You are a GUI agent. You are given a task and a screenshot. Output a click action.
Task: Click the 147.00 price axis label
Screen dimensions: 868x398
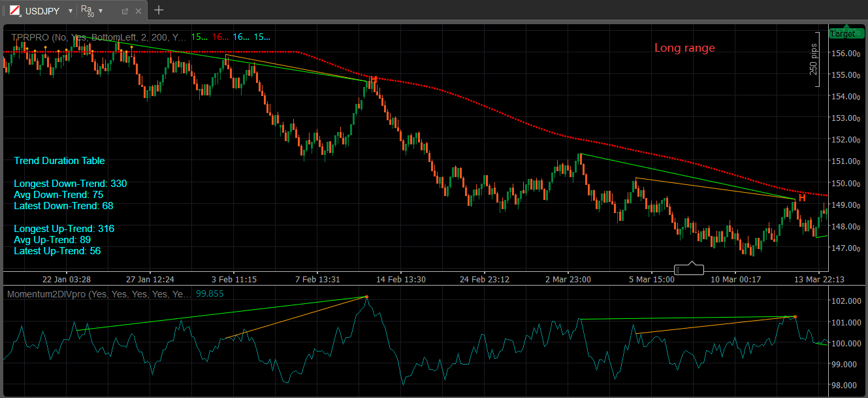pyautogui.click(x=847, y=248)
